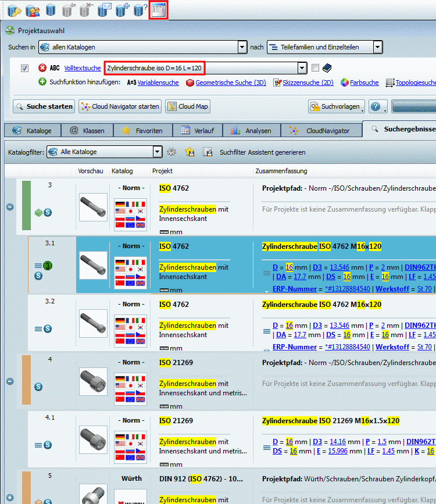Viewport: 436px width, 504px height.
Task: Click the plain blue database icon
Action: point(51,10)
